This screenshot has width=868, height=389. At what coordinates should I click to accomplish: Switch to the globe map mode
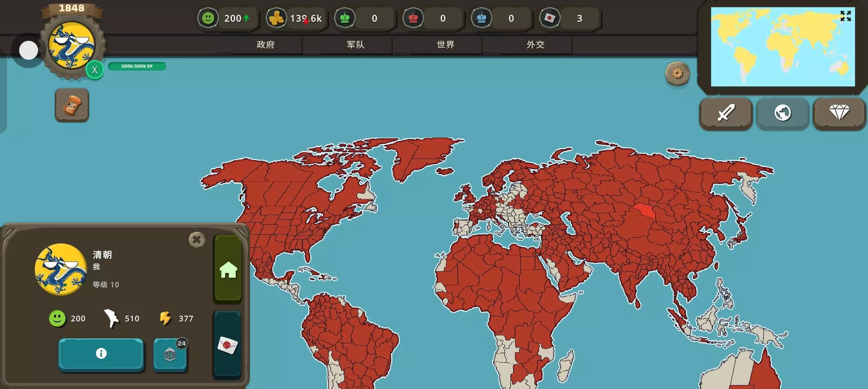tap(783, 113)
